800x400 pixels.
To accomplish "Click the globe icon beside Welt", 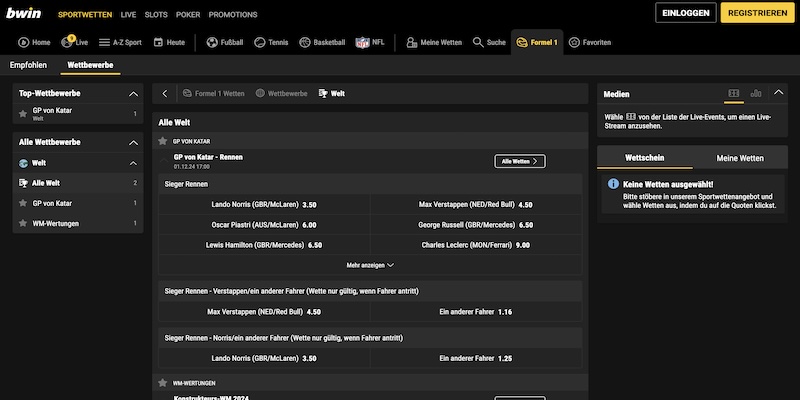I will [23, 163].
